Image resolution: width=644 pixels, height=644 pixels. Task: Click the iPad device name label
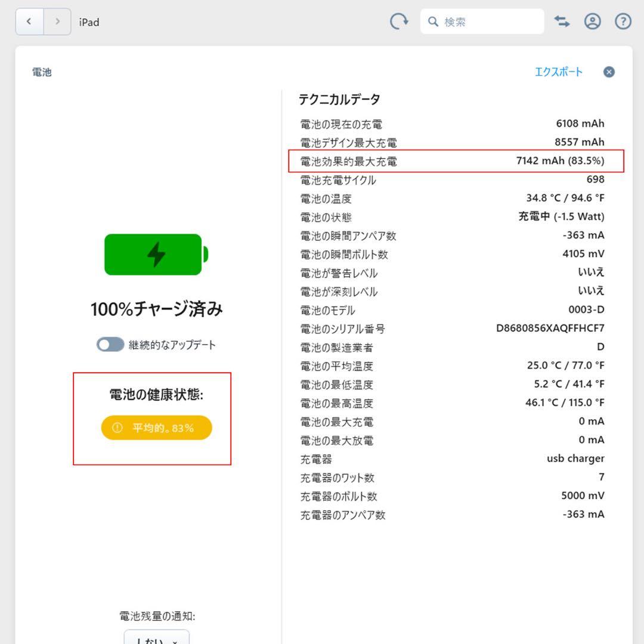coord(89,21)
